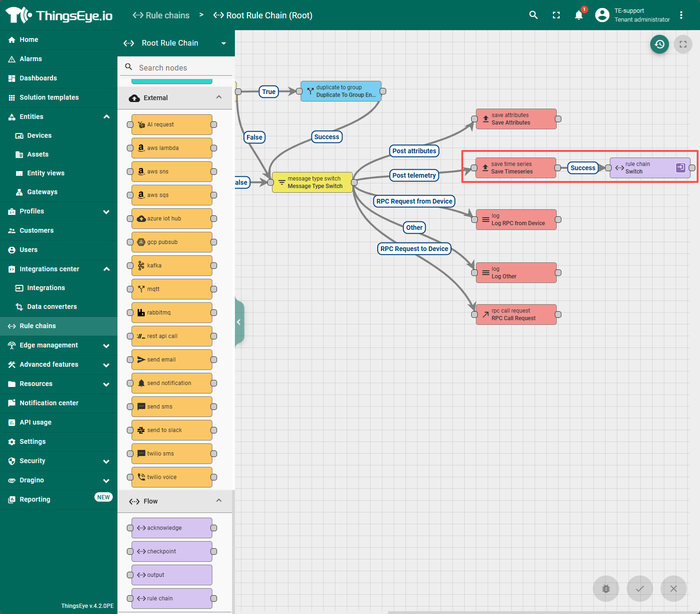Collapse the External nodes section

click(219, 97)
